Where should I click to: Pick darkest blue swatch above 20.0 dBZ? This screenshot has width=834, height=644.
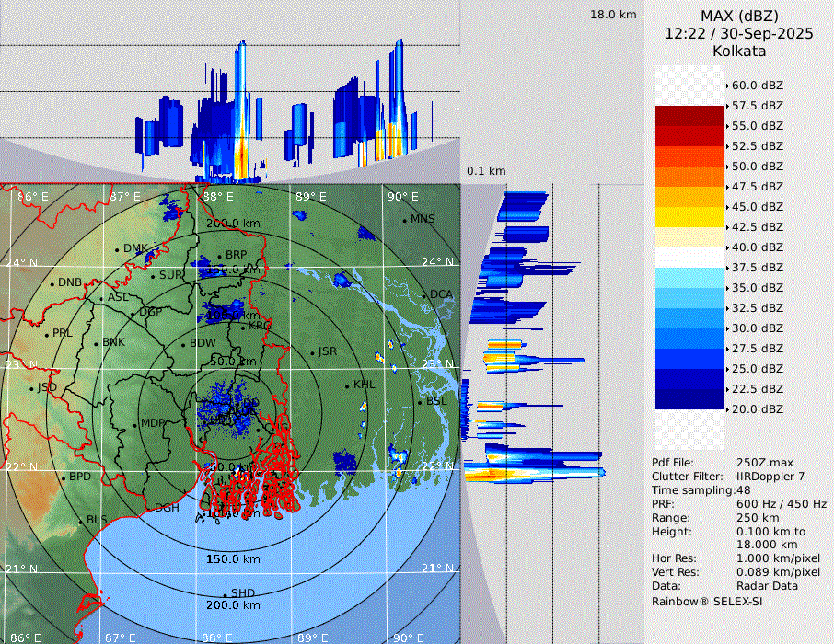click(689, 399)
